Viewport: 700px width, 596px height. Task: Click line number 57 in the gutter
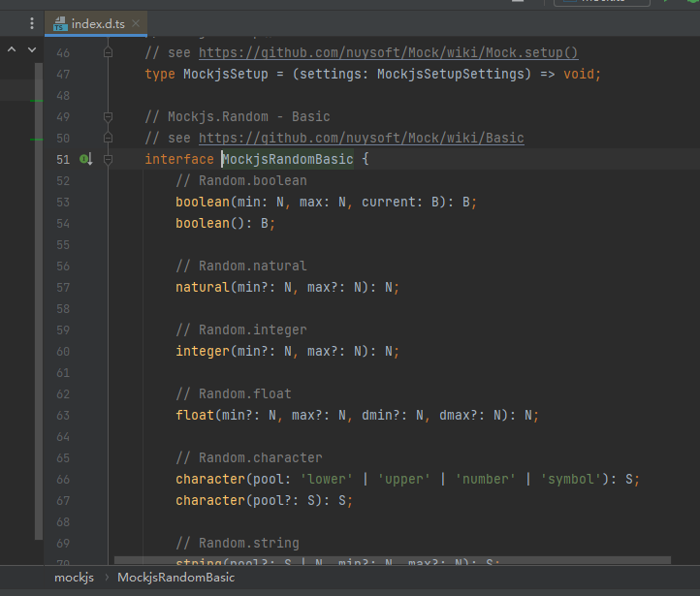coord(63,287)
